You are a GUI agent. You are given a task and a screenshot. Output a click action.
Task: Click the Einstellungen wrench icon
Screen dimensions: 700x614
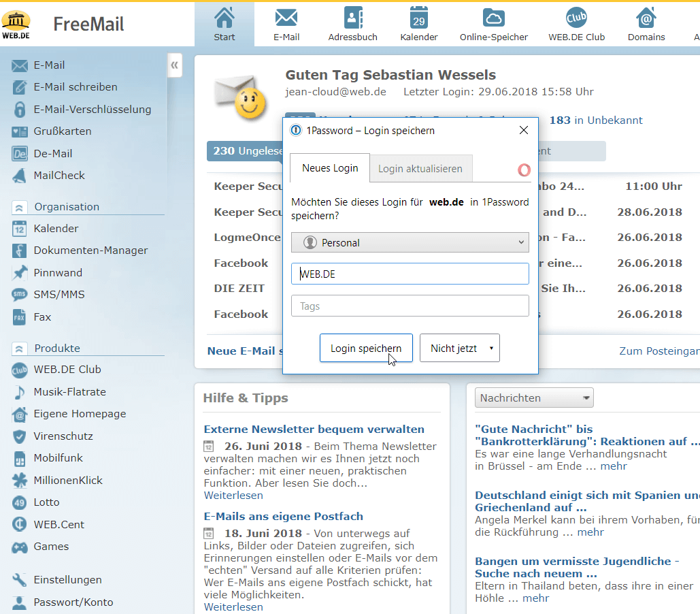click(20, 580)
